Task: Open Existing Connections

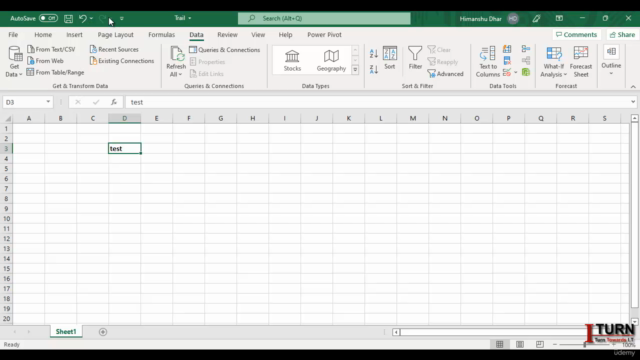Action: [x=122, y=61]
